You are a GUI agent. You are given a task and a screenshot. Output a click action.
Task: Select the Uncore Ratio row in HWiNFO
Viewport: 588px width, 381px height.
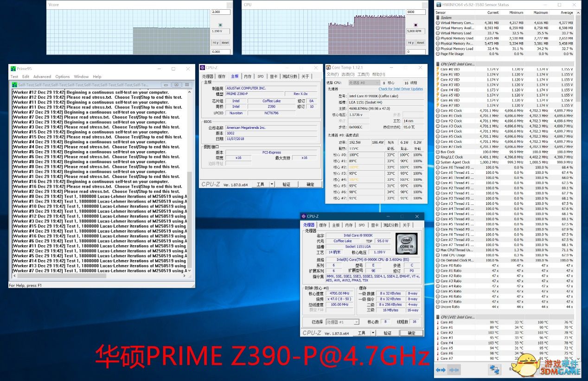pyautogui.click(x=505, y=307)
